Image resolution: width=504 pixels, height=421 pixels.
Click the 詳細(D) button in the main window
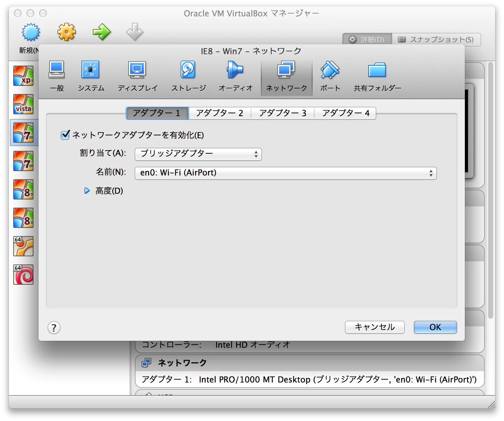[367, 40]
